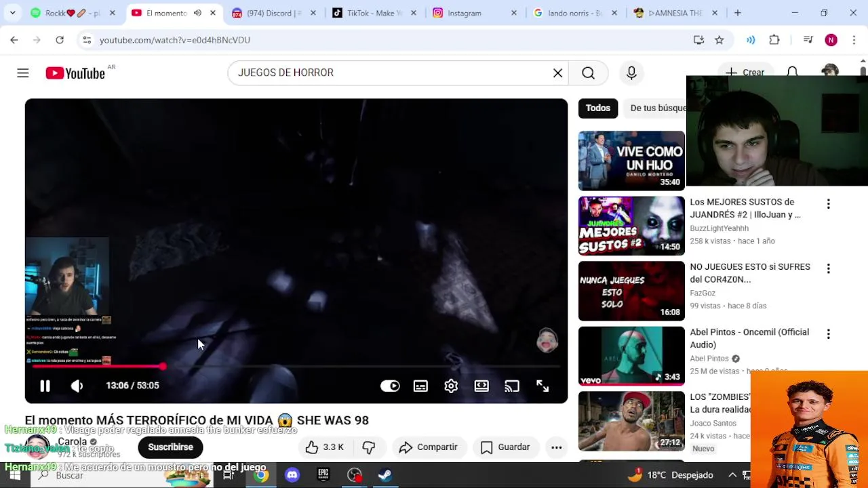Open Epic Games Launcher from taskbar
Image resolution: width=868 pixels, height=488 pixels.
pyautogui.click(x=323, y=475)
